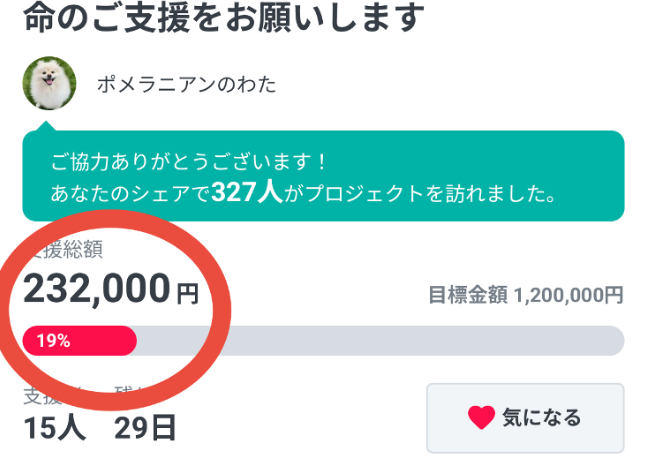645x462 pixels.
Task: Click the speech bubble pointer under avatar
Action: 45,127
